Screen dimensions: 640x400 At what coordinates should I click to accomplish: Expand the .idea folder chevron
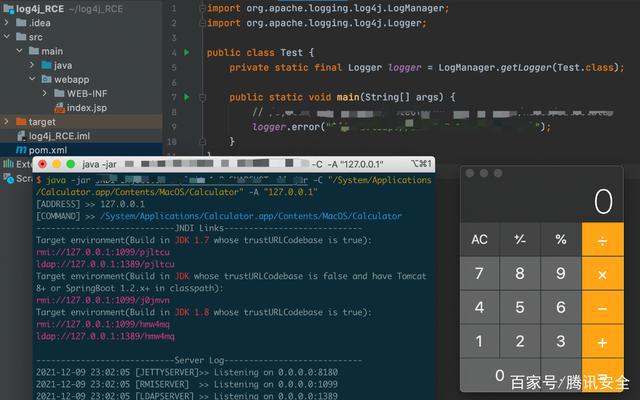[x=6, y=22]
